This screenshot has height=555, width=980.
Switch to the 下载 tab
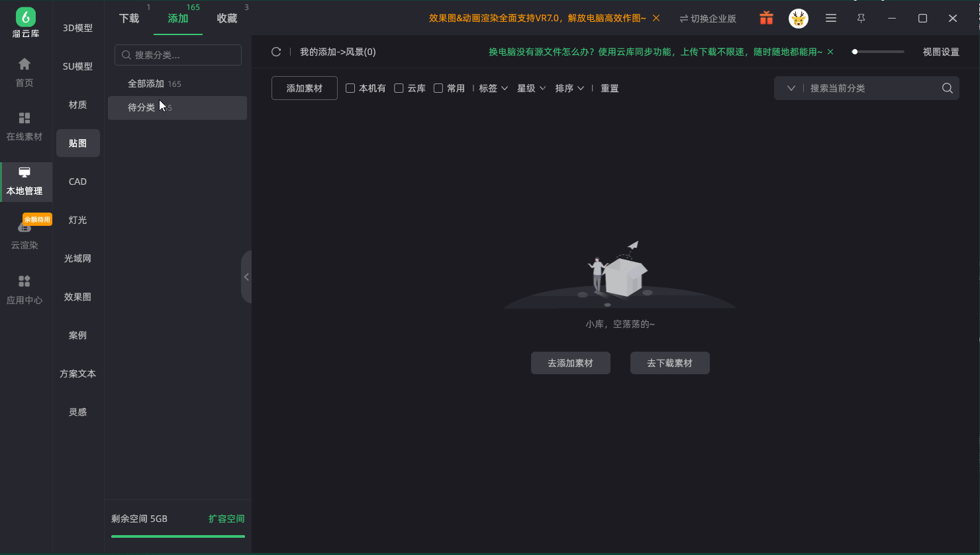pyautogui.click(x=129, y=19)
